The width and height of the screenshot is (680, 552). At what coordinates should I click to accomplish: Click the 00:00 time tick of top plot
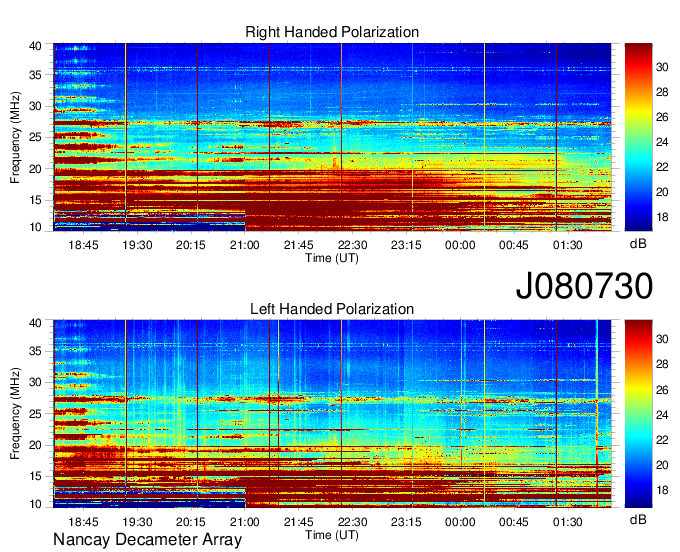[x=460, y=245]
